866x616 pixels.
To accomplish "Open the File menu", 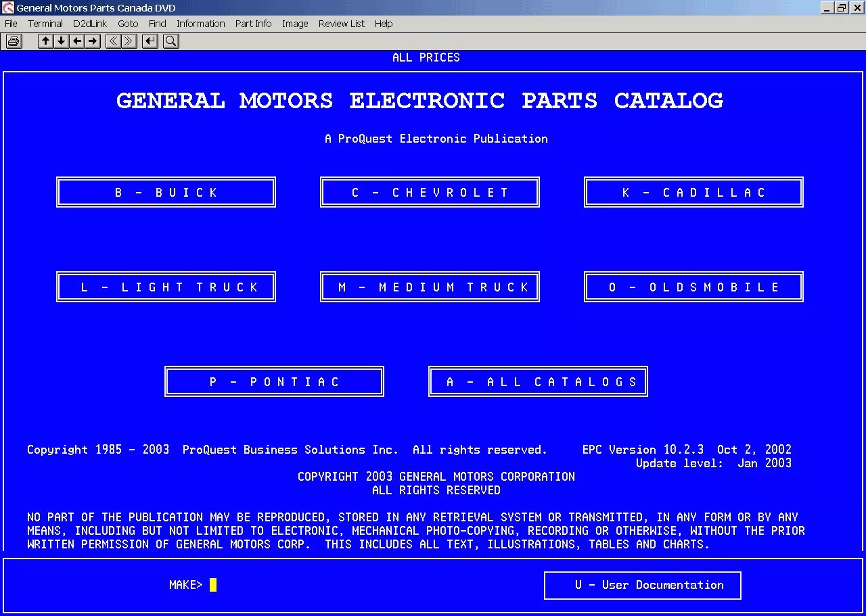I will coord(11,24).
